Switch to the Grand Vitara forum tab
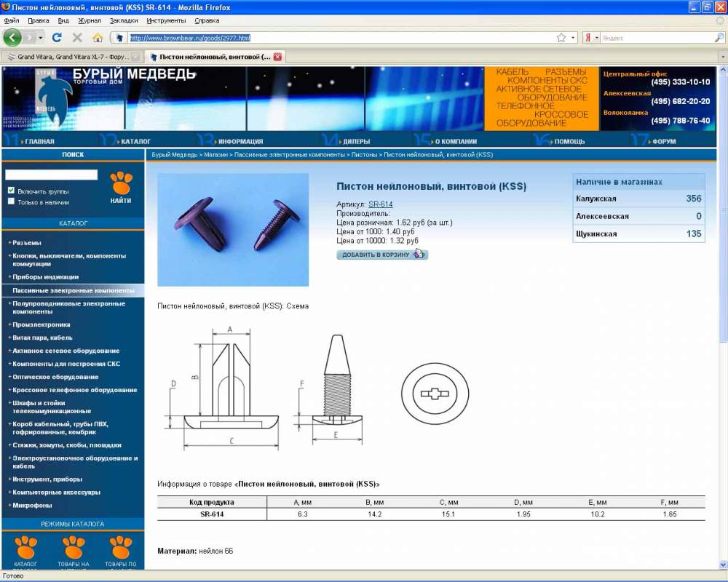Viewport: 728px width, 582px height. coord(72,57)
